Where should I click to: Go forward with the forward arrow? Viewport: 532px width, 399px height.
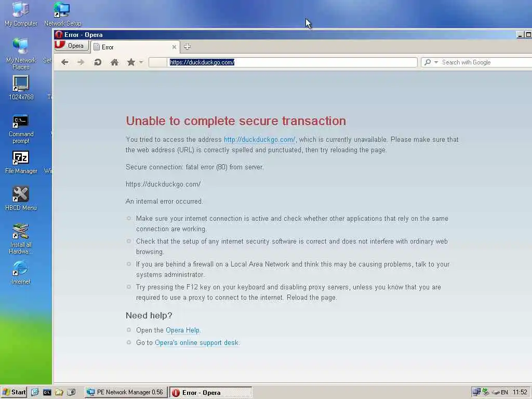tap(81, 62)
